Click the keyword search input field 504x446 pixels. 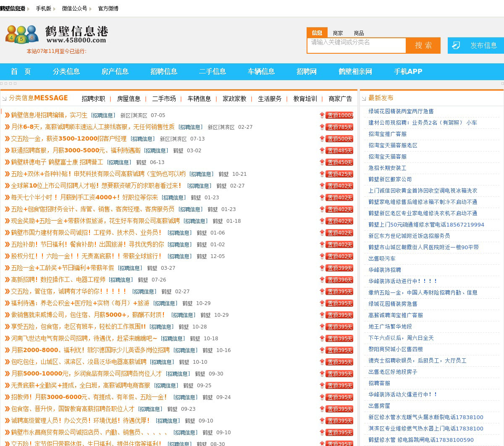click(x=356, y=45)
